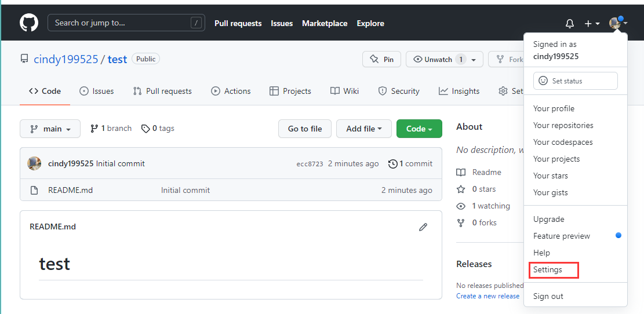The width and height of the screenshot is (644, 314).
Task: Open Issues in top navigation
Action: click(x=282, y=23)
